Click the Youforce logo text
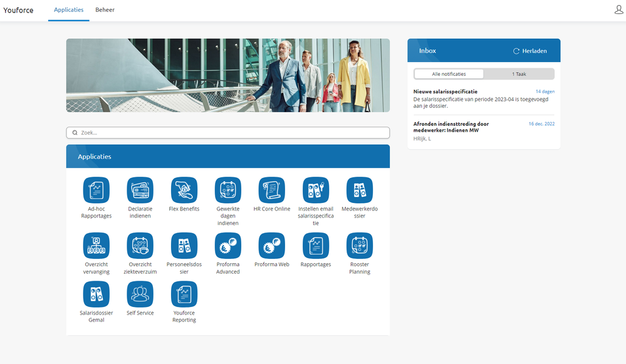626x364 pixels. pos(18,11)
